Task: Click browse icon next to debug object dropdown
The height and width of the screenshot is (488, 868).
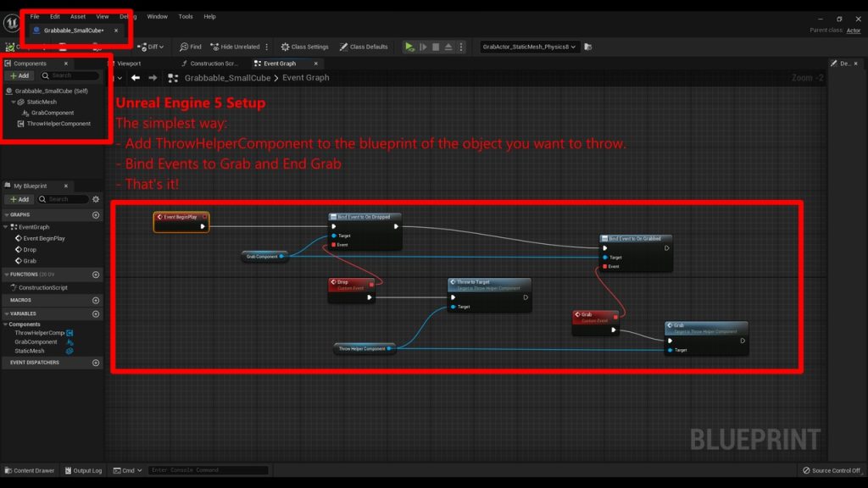Action: (588, 47)
